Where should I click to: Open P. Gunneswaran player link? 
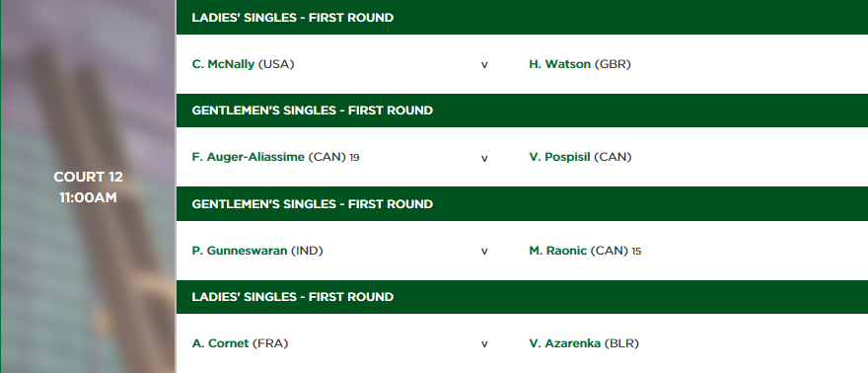coord(239,251)
